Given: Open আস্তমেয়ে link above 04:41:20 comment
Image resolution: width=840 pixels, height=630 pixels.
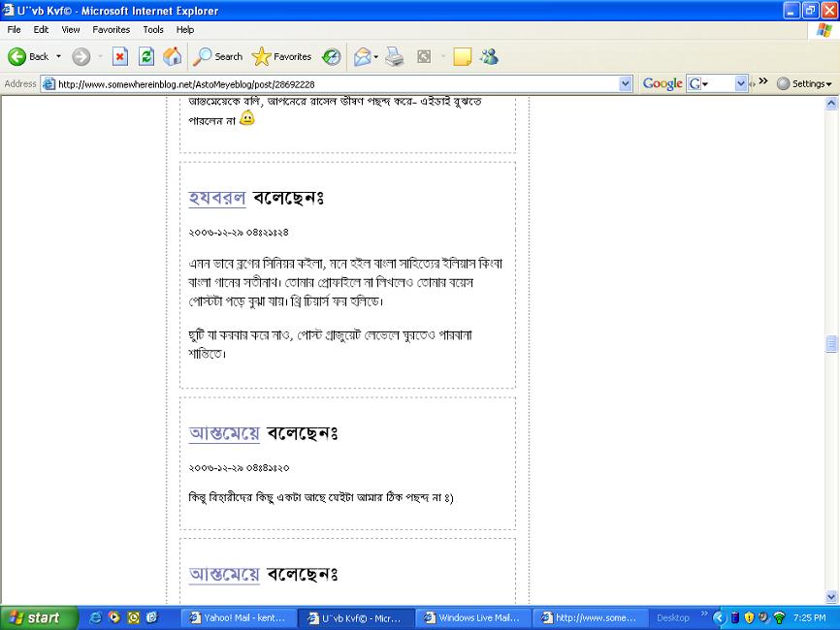Looking at the screenshot, I should 224,433.
